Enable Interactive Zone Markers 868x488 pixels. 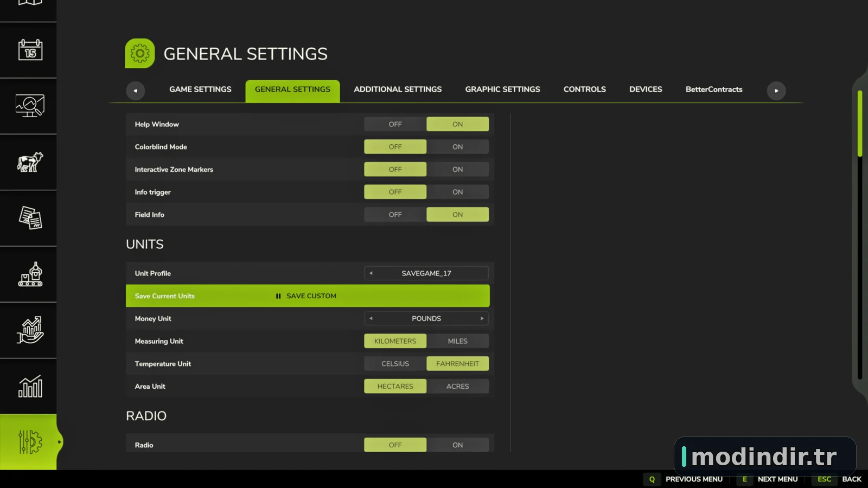click(x=457, y=170)
